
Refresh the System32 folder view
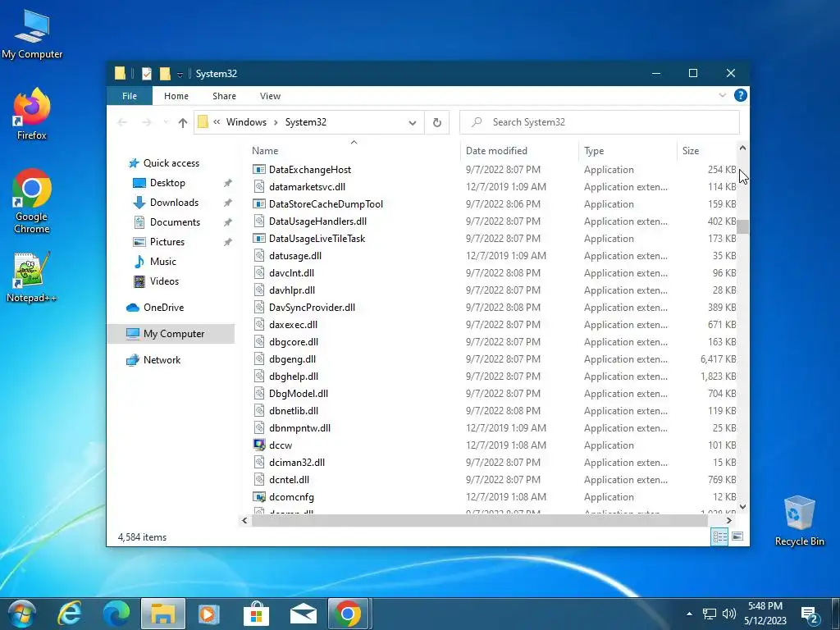tap(436, 123)
